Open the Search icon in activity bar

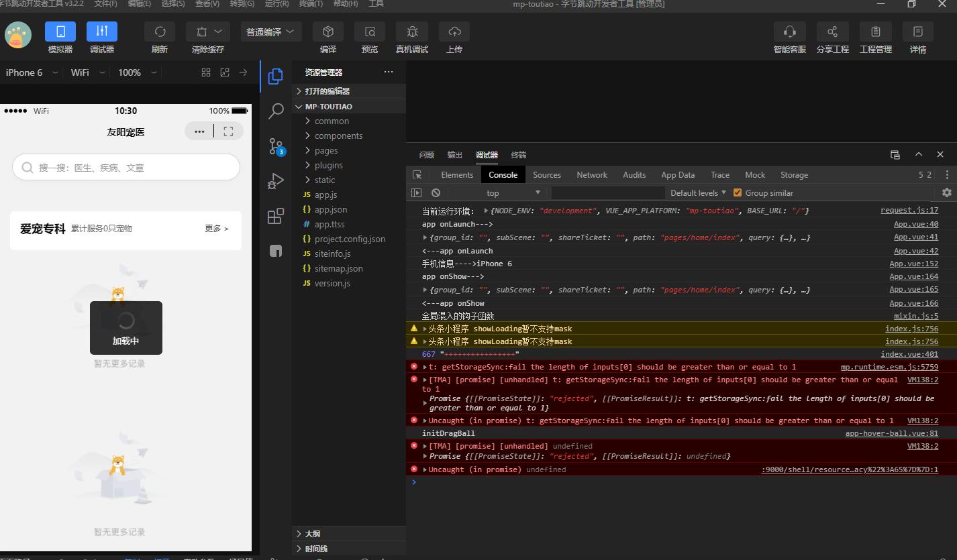coord(275,111)
